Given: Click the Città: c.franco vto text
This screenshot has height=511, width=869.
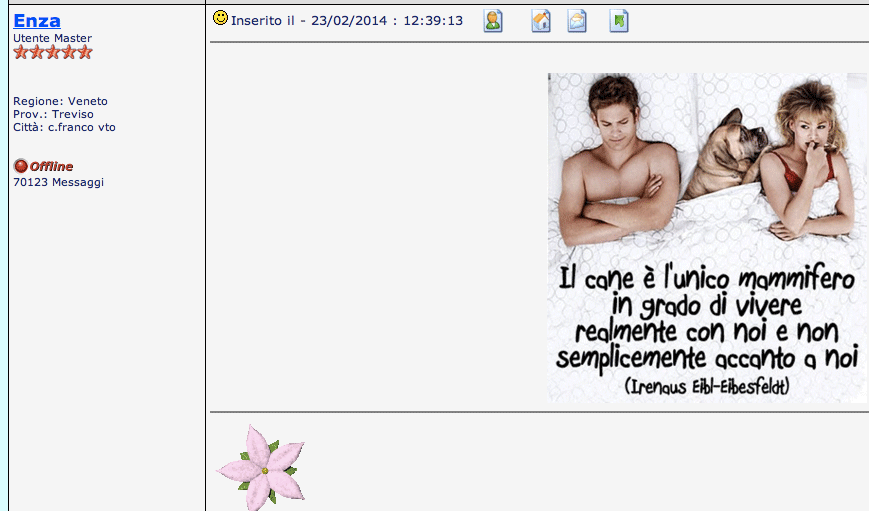Looking at the screenshot, I should coord(64,127).
